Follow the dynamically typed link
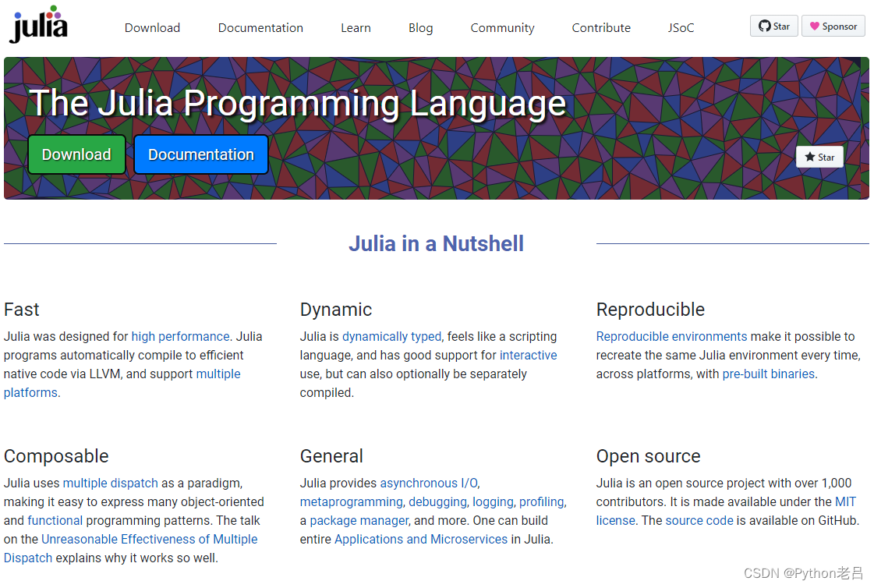 391,336
